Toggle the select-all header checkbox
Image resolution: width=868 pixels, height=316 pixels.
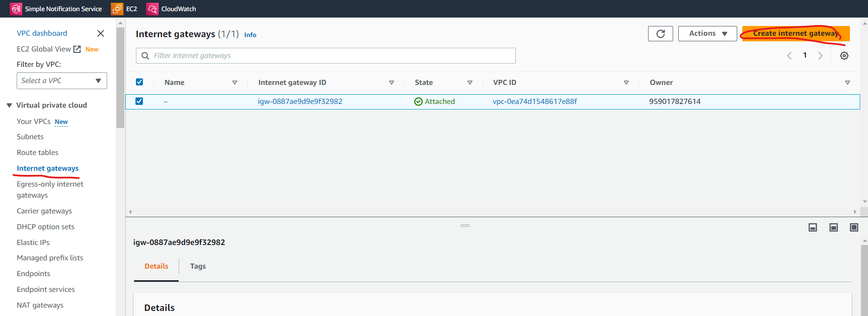(139, 82)
